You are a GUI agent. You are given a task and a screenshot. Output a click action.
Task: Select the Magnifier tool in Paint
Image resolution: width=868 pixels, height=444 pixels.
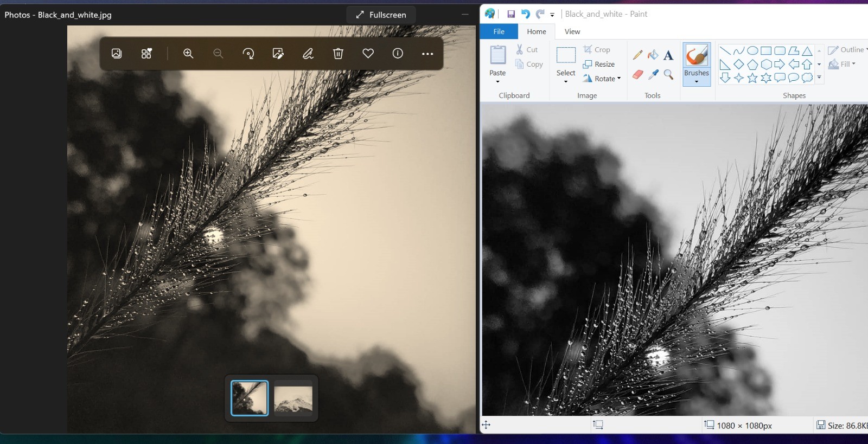668,74
